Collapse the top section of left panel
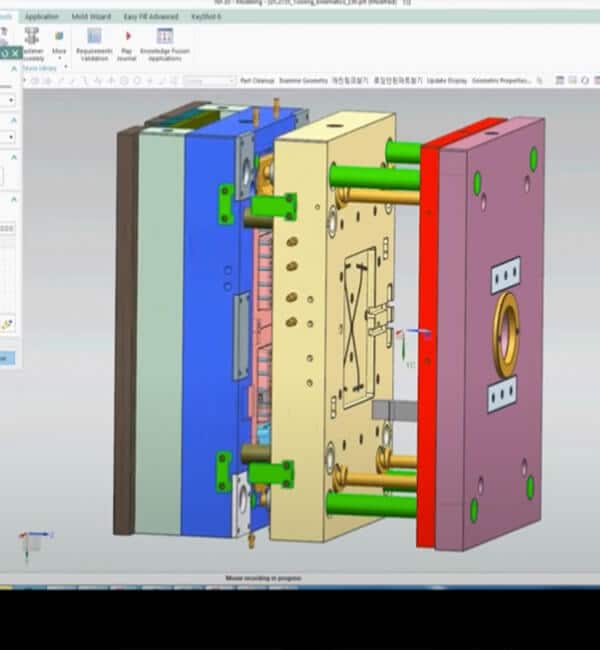The height and width of the screenshot is (650, 600). (x=14, y=68)
